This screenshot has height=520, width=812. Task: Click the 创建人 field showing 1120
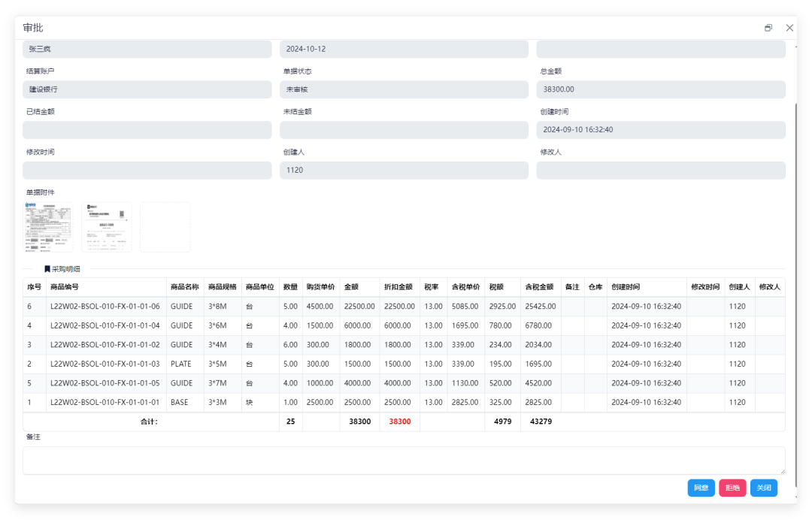(x=404, y=171)
